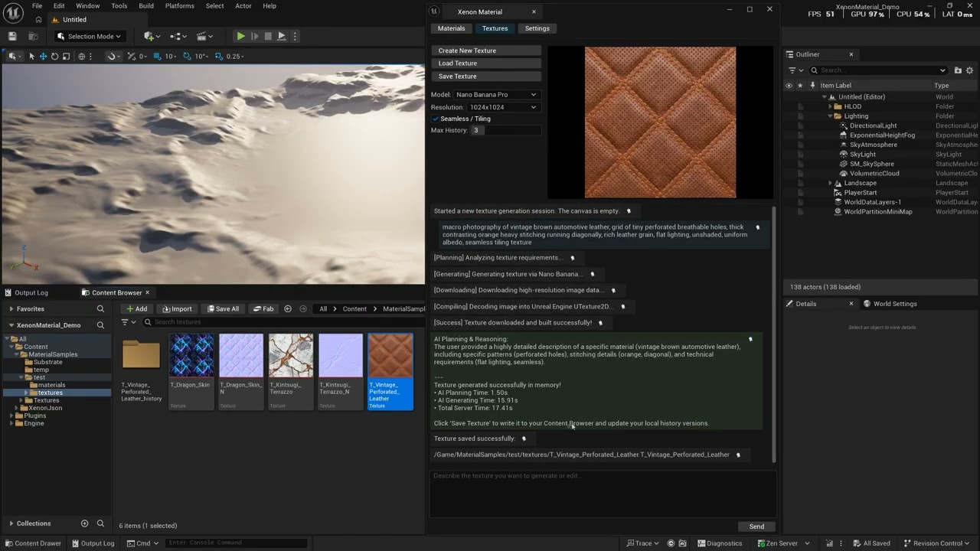The height and width of the screenshot is (551, 980).
Task: Click the Content Browser back history arrow
Action: coord(288,308)
